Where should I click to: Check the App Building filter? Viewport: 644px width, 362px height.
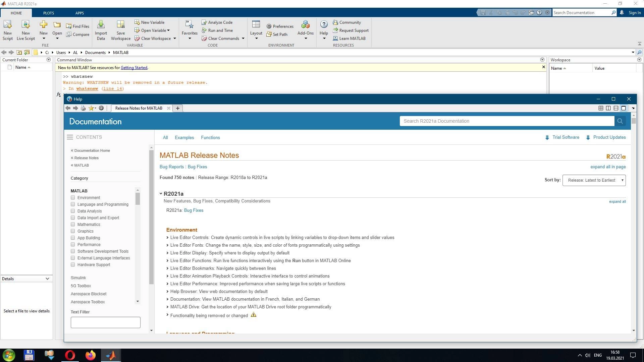[73, 238]
